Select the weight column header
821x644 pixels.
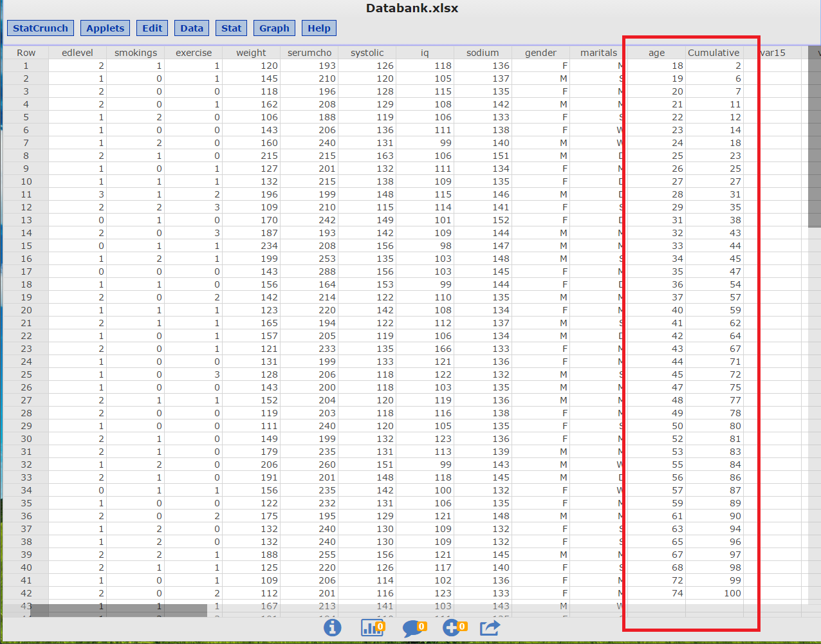coord(251,53)
